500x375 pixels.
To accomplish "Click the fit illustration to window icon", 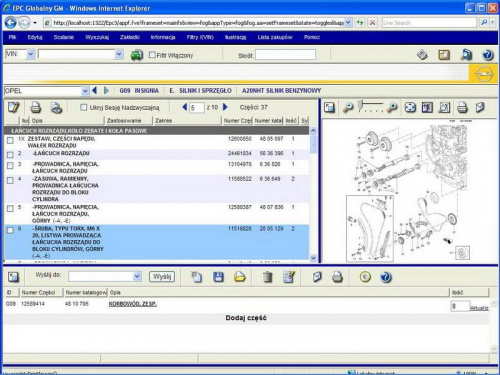I will 410,107.
